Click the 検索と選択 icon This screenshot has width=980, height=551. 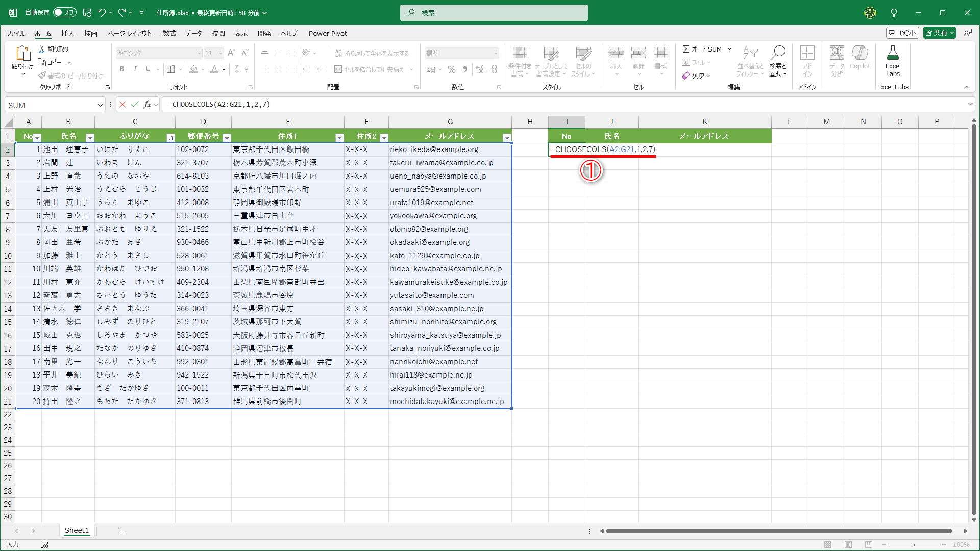(777, 61)
